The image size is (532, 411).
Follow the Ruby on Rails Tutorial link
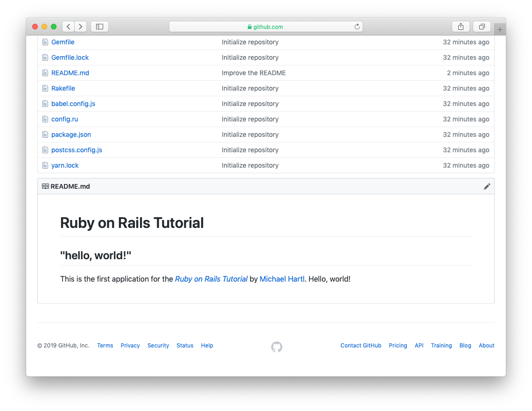211,279
